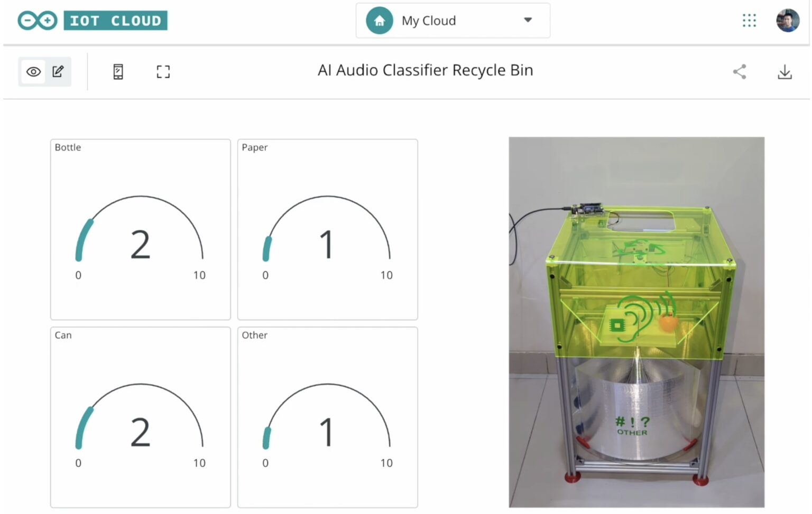Click the Arduino IoT Cloud logo
The height and width of the screenshot is (514, 812).
(x=93, y=20)
